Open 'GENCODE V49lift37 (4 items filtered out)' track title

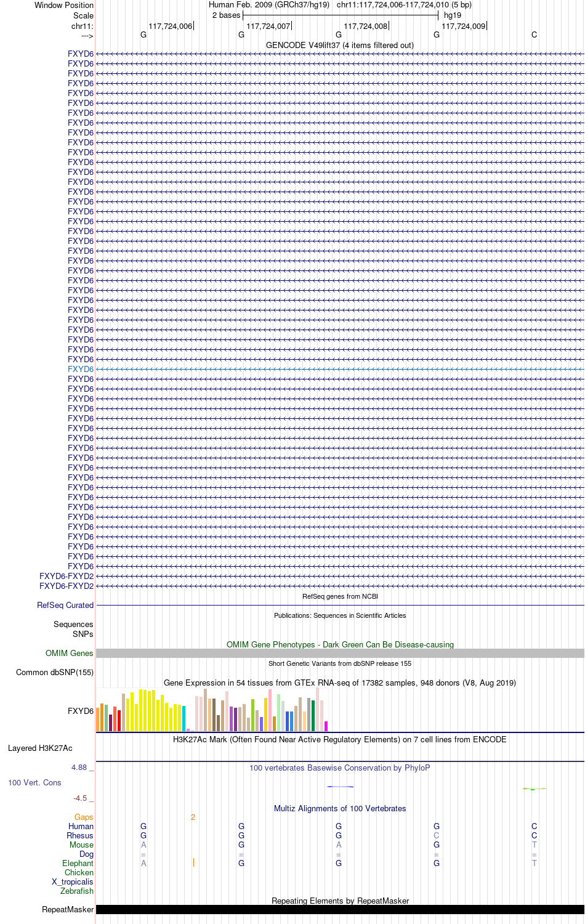(340, 45)
